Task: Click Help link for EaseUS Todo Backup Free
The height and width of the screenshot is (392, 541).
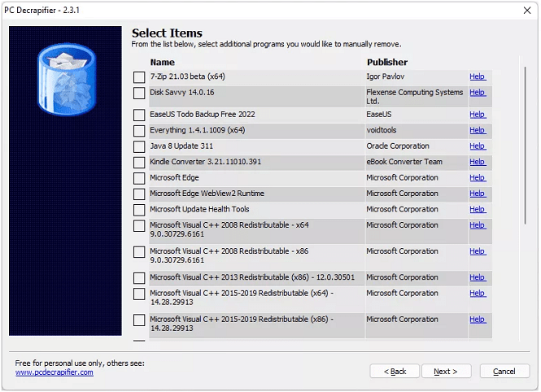Action: (478, 115)
